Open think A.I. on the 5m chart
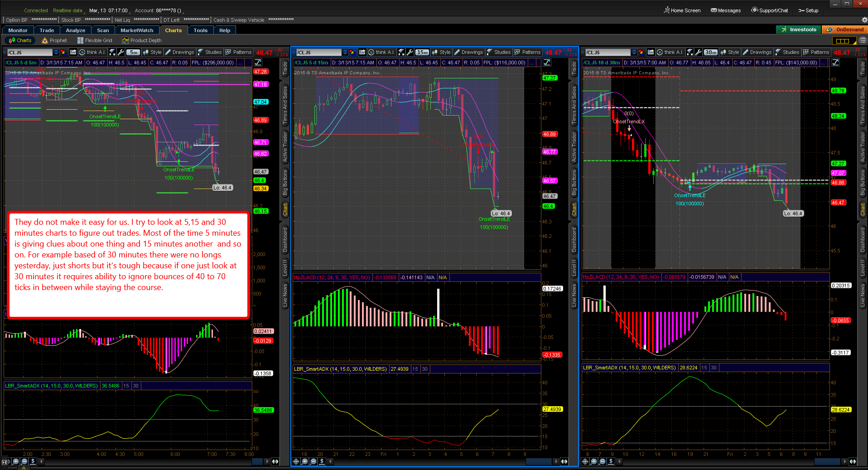Screen dimensions: 868x470 point(92,53)
